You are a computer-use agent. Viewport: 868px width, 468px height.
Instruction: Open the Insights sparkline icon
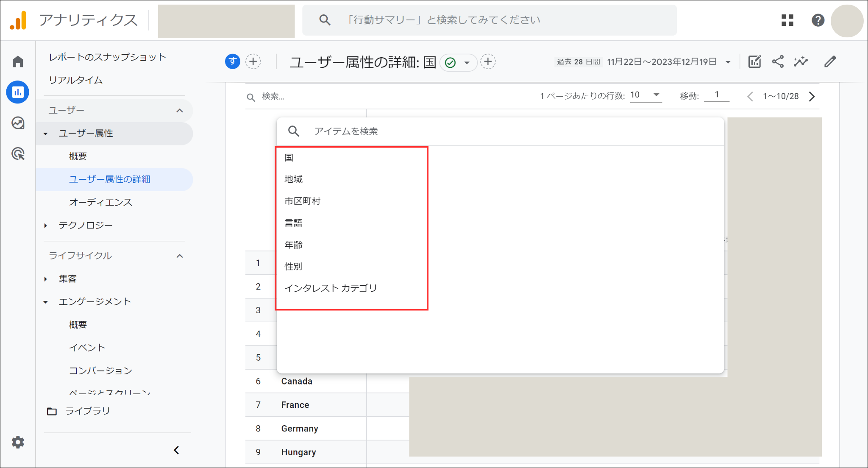(x=801, y=62)
